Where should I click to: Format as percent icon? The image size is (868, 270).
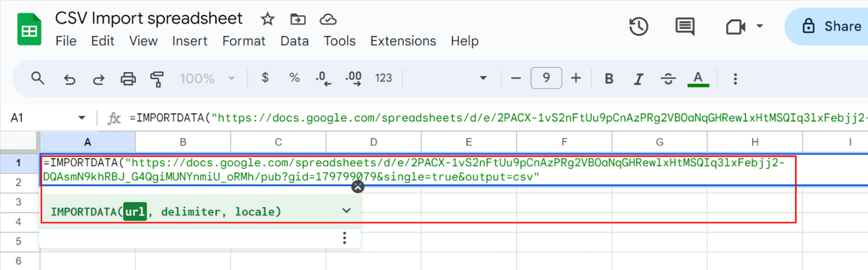tap(294, 78)
